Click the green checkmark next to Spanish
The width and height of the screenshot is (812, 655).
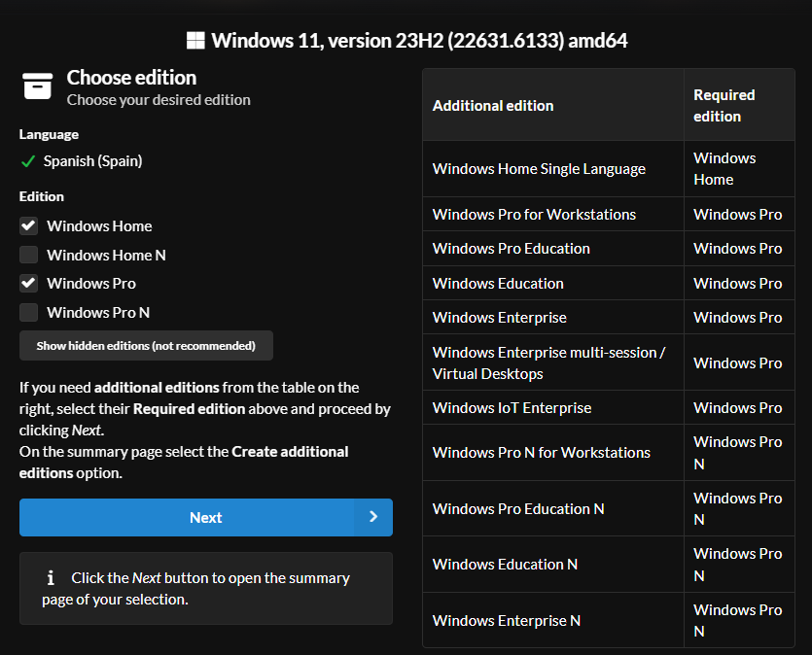(27, 161)
